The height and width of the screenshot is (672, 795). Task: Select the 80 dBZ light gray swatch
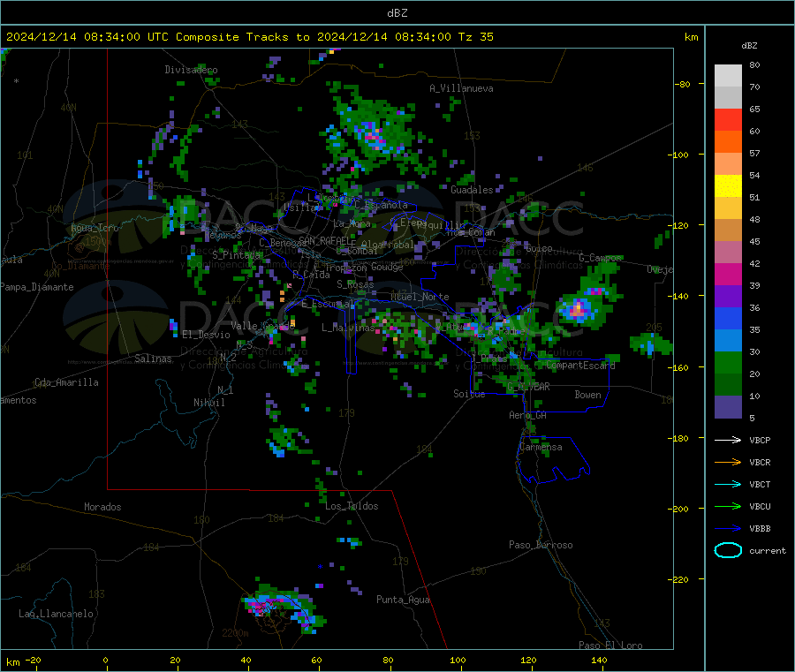tap(728, 76)
